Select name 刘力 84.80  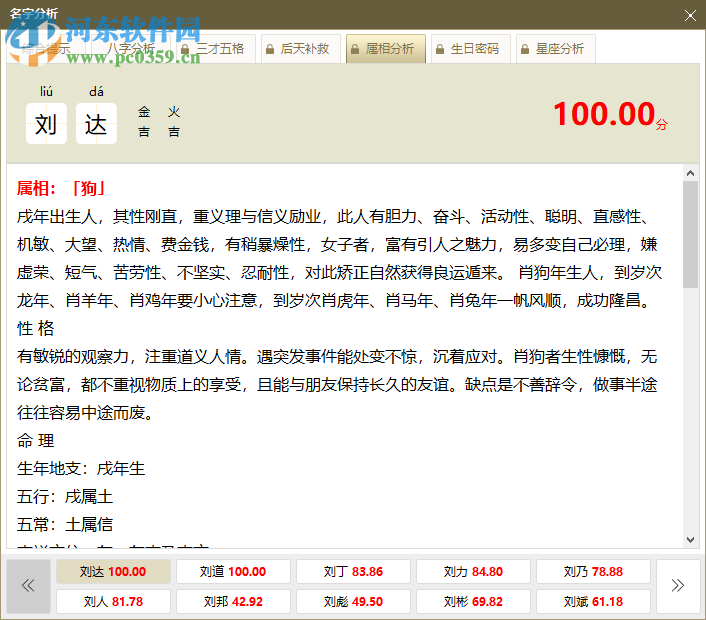[473, 571]
